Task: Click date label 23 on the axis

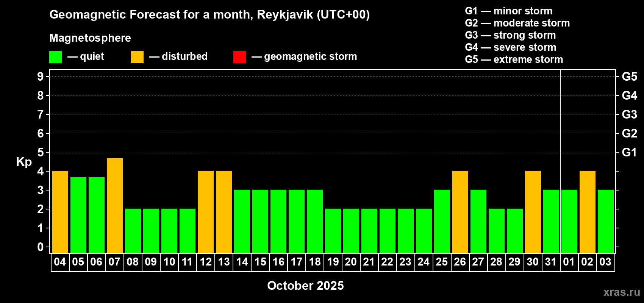Action: tap(405, 262)
